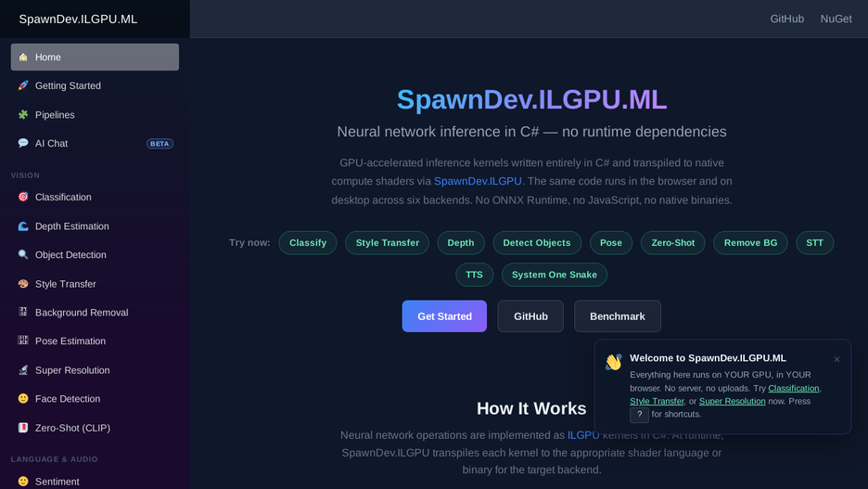This screenshot has width=868, height=489.
Task: Click the Depth Estimation wave icon
Action: pos(22,226)
